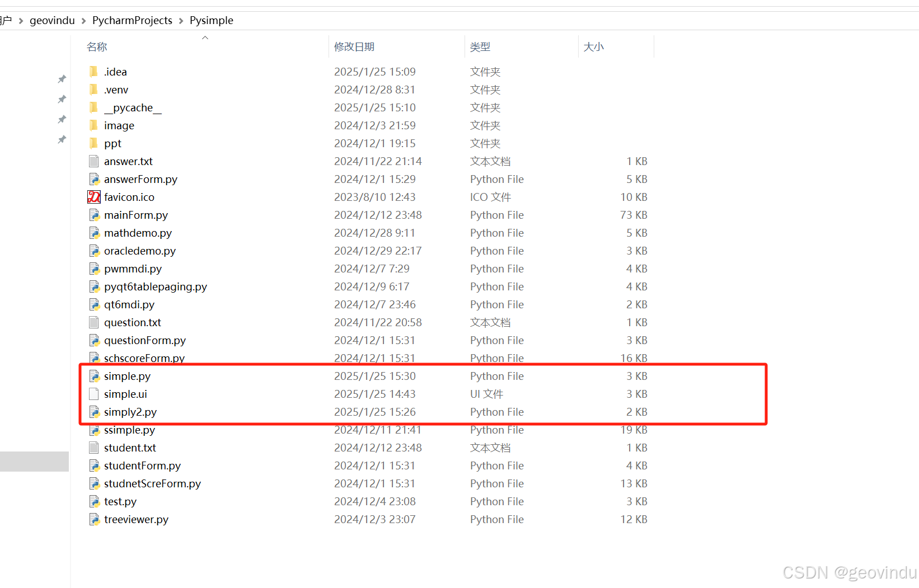Click the ppt folder icon
This screenshot has height=588, width=919.
tap(93, 143)
